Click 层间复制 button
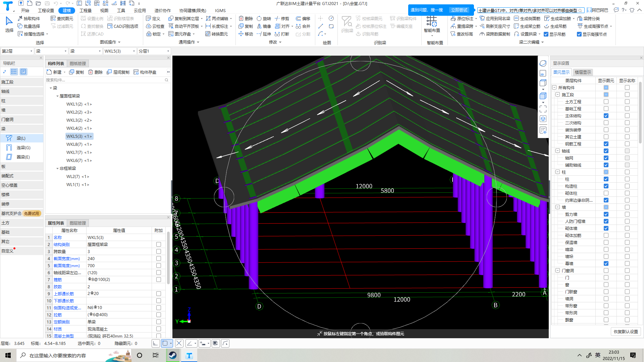The image size is (644, 362). 118,72
